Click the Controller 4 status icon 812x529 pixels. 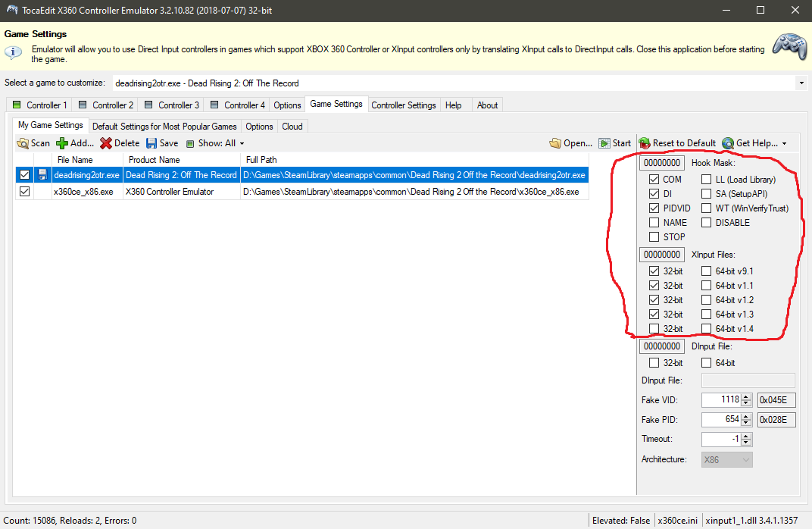coord(214,105)
